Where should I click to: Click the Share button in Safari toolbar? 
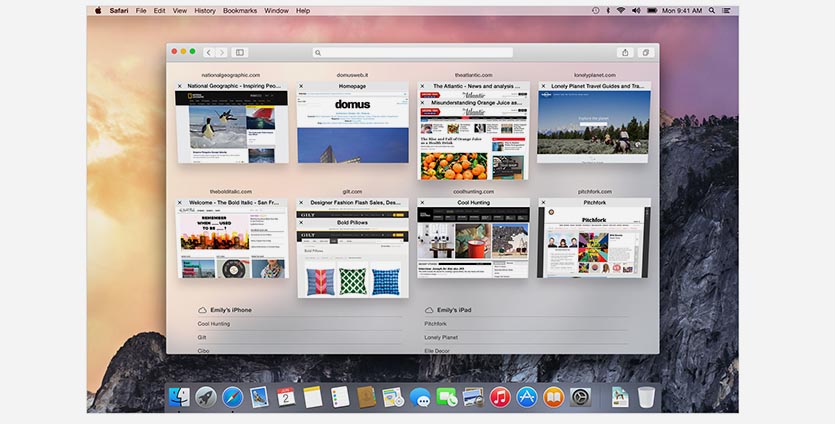(625, 52)
